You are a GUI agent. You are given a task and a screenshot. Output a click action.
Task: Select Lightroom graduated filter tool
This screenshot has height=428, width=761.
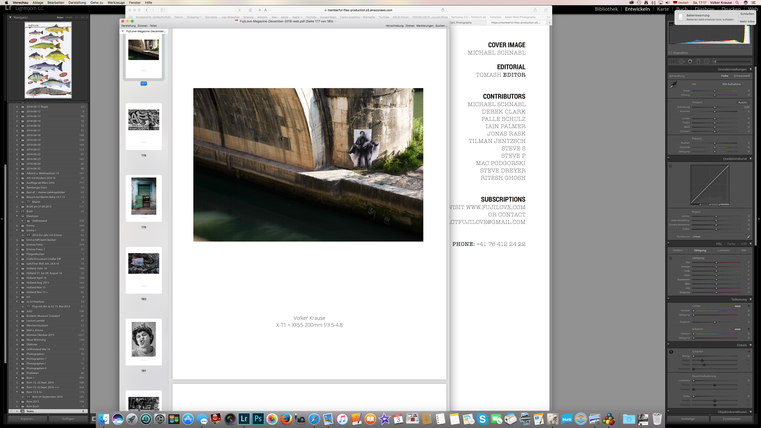pos(698,62)
